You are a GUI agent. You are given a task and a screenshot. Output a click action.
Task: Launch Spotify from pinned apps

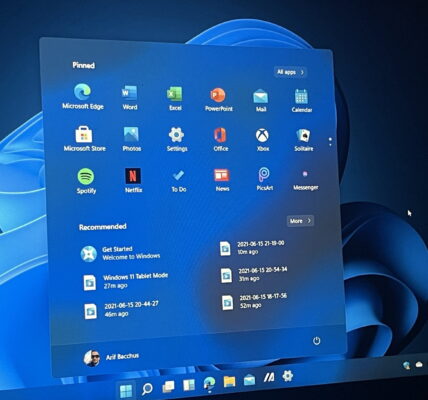(86, 181)
